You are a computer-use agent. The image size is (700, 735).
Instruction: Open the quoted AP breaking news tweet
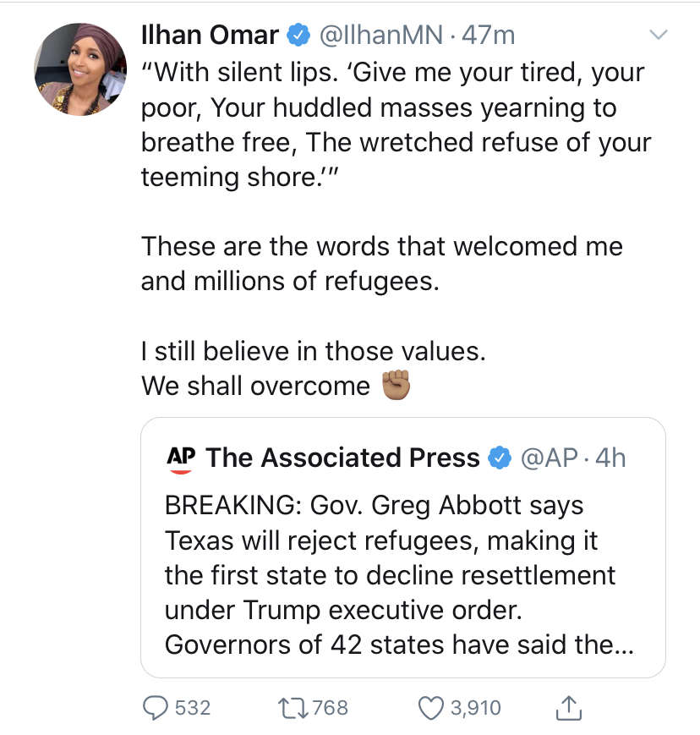403,547
